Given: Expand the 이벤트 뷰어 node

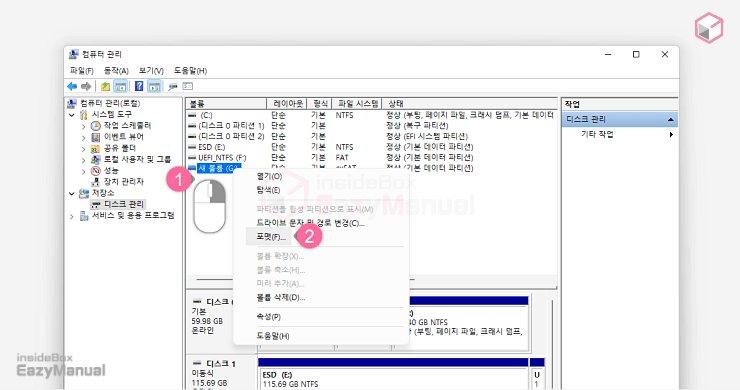Looking at the screenshot, I should 84,137.
